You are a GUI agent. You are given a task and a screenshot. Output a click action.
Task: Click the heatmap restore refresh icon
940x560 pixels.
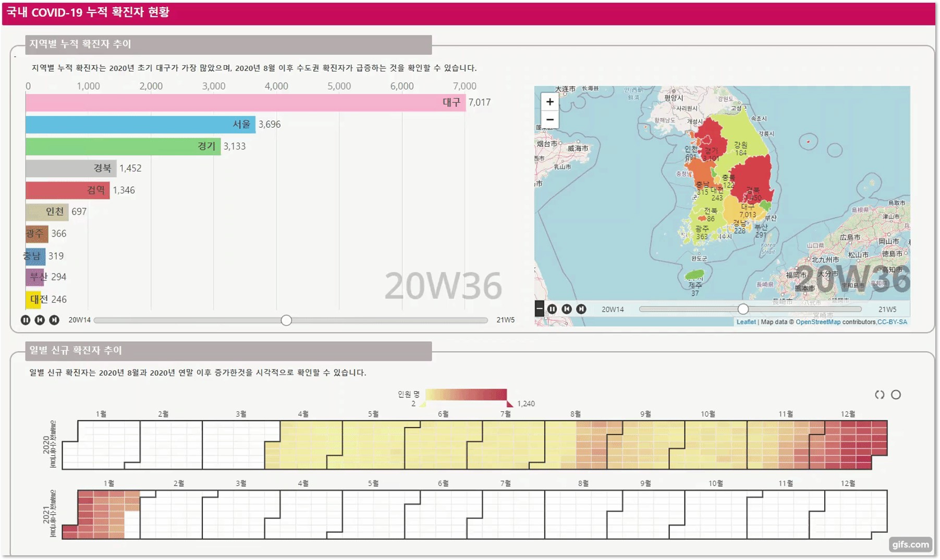pos(880,395)
